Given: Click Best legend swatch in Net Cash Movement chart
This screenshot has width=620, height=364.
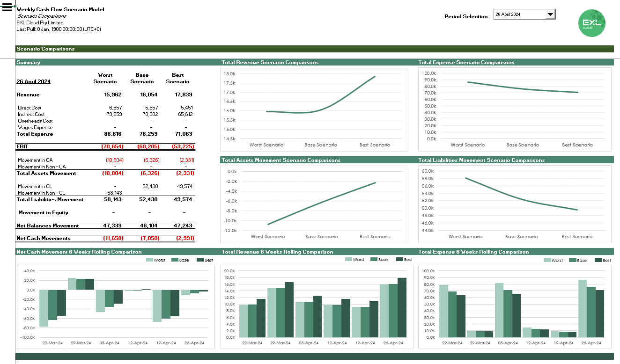Looking at the screenshot, I should pyautogui.click(x=200, y=260).
